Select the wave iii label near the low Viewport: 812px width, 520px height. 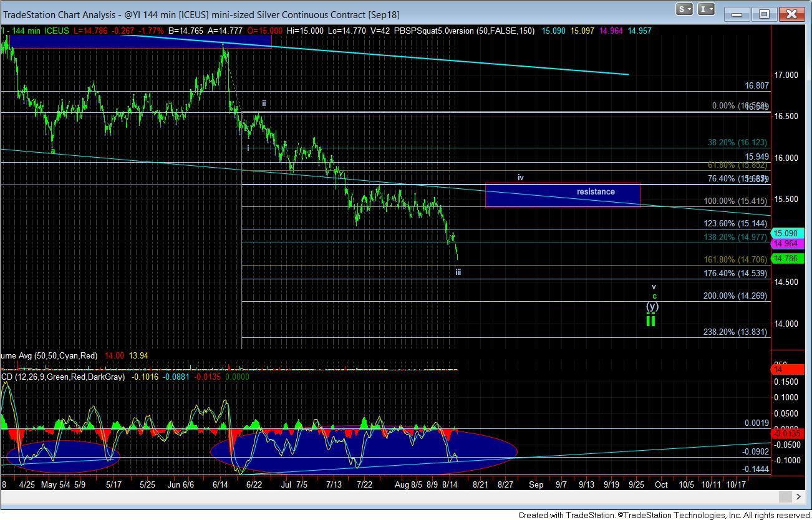pos(458,272)
